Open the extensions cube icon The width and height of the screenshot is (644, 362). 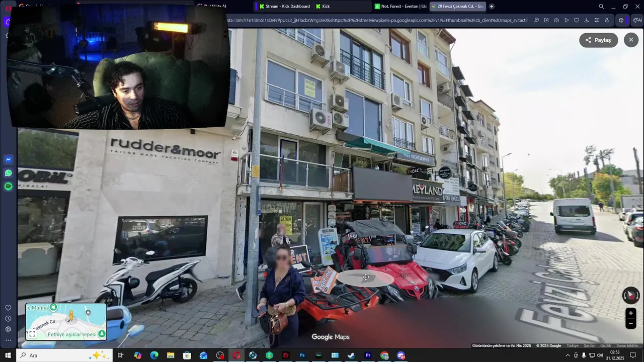click(621, 20)
